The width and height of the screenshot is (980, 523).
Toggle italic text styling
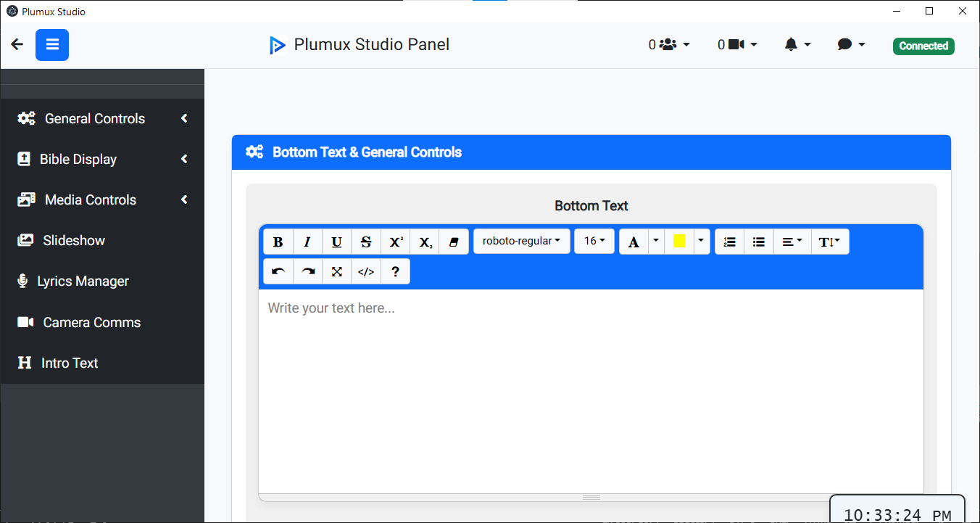click(307, 241)
